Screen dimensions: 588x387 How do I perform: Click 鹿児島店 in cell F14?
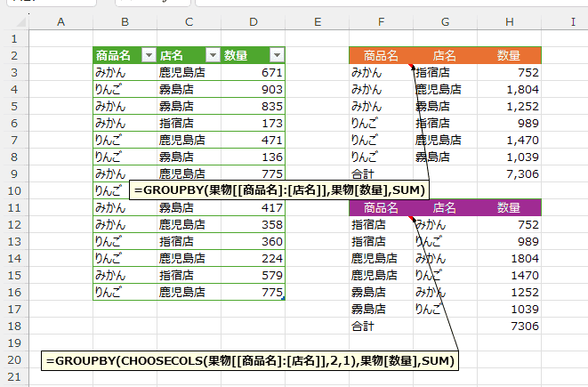(381, 258)
